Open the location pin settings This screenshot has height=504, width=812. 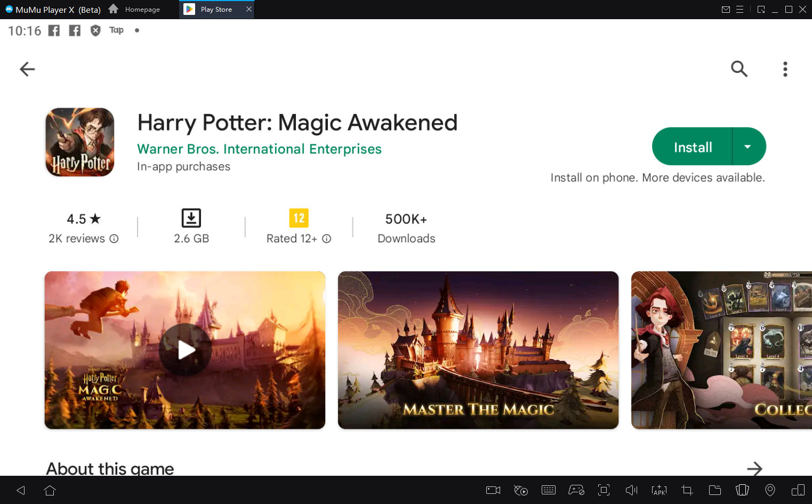pos(770,490)
